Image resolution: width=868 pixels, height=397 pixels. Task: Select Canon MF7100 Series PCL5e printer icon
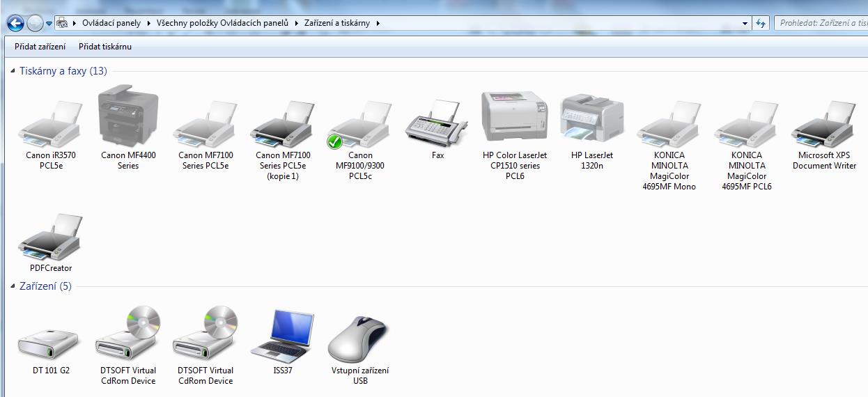click(x=206, y=124)
